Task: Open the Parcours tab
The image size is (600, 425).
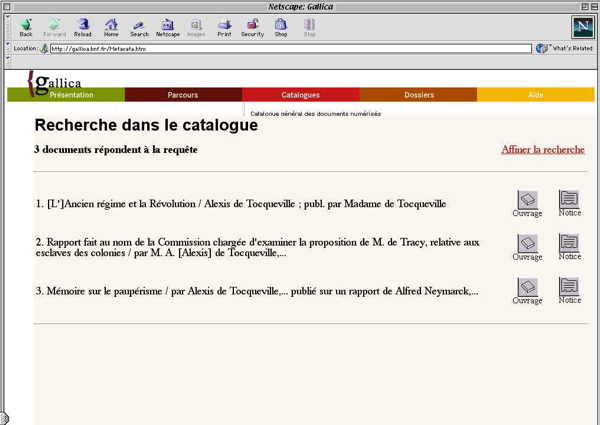Action: pos(183,94)
